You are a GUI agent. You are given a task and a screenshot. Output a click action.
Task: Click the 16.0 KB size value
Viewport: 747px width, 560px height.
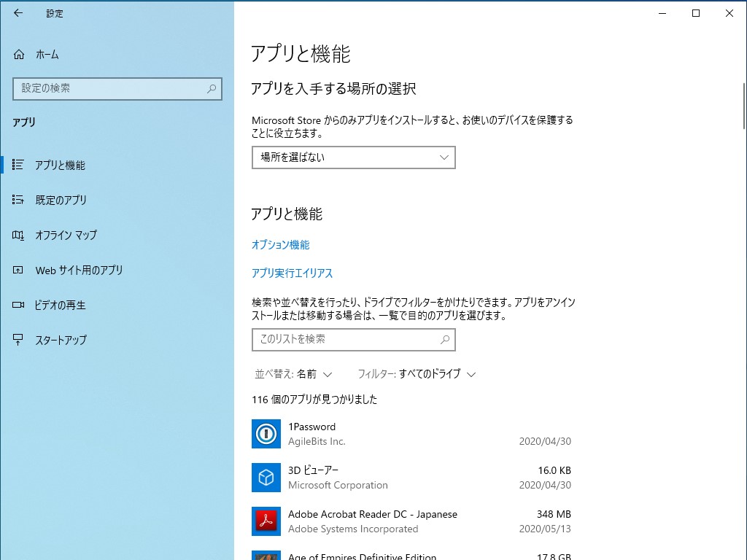tap(554, 470)
